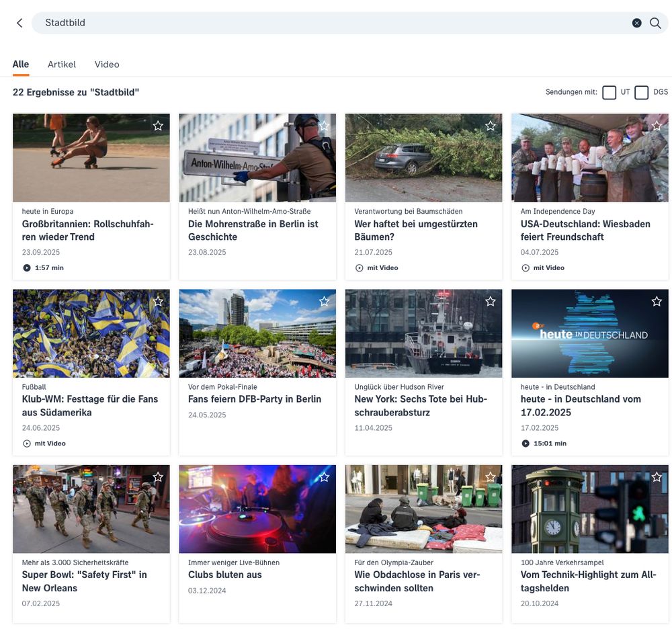Switch to the Video tab
This screenshot has width=672, height=629.
(x=107, y=65)
